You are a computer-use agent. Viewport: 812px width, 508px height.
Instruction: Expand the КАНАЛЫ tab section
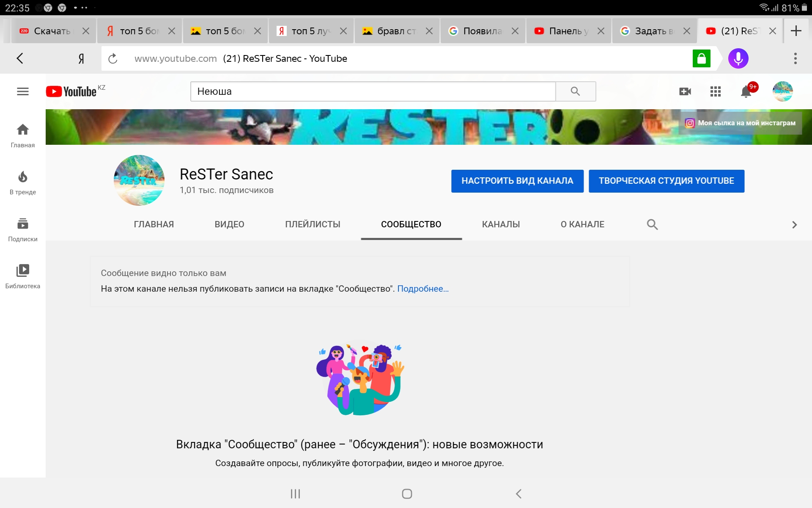[x=500, y=224]
